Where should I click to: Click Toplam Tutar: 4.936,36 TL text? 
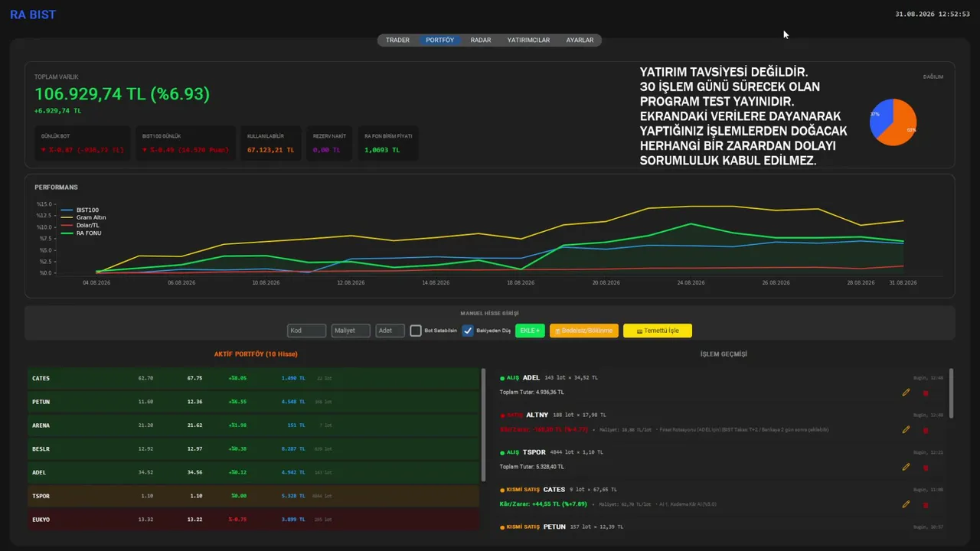tap(532, 393)
